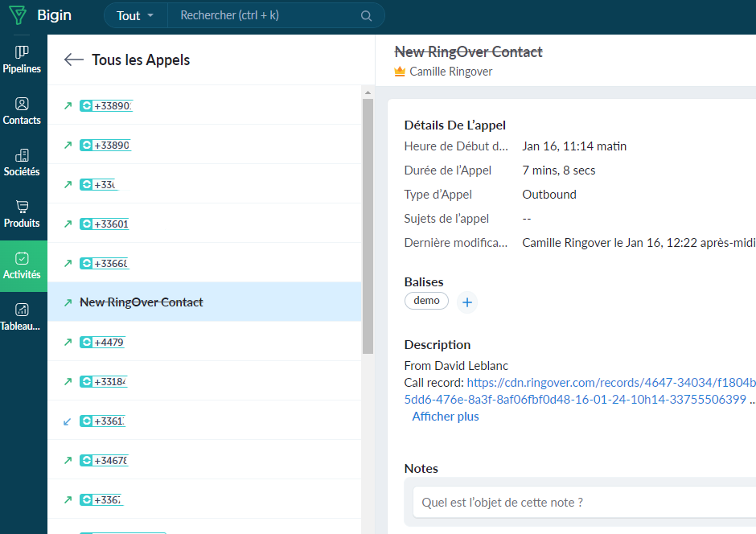Click the New RingOver Contact detail title
The height and width of the screenshot is (534, 756).
coord(469,51)
